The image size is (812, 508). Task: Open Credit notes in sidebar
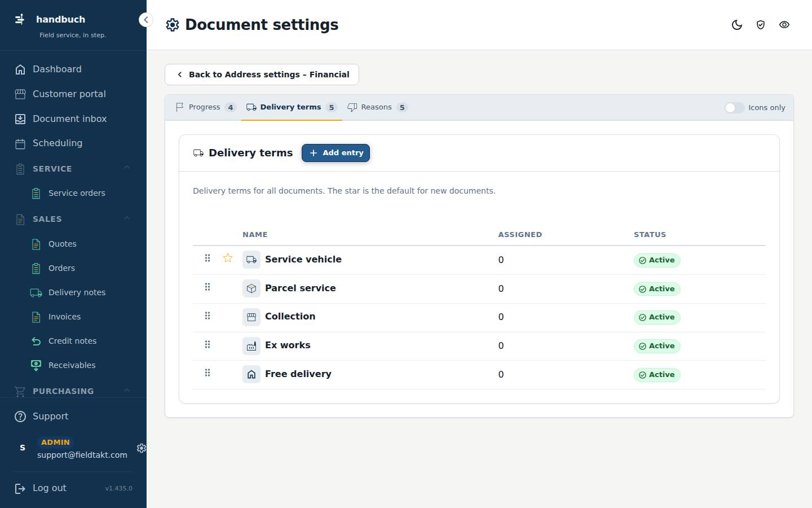coord(81,341)
